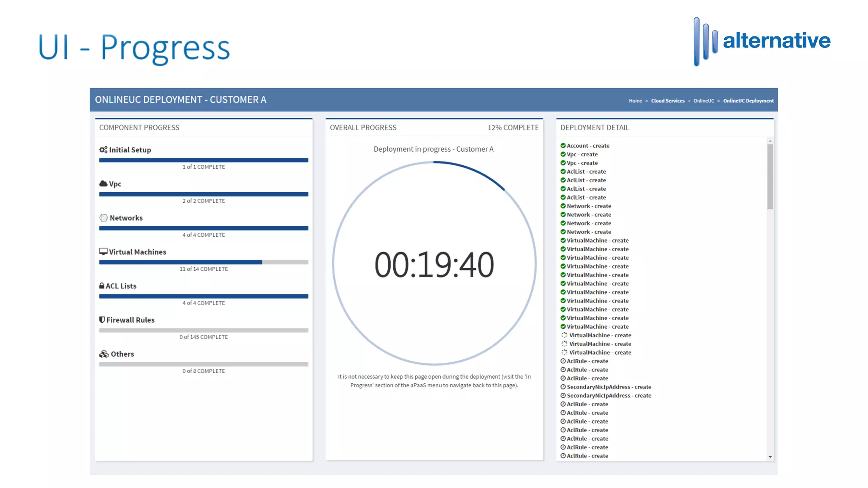Click the Firewall Rules empty progress bar
Viewport: 868px width, 488px height.
(203, 330)
